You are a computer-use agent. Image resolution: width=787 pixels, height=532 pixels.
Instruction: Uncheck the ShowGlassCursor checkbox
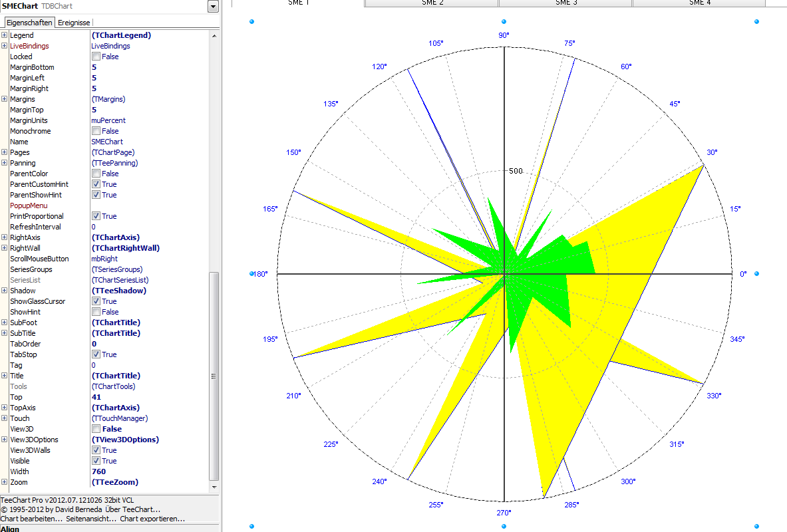(96, 301)
